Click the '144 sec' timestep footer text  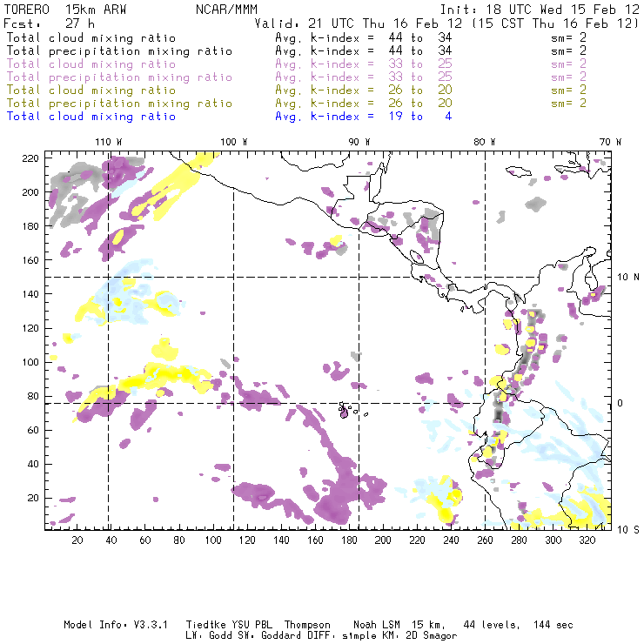pos(553,625)
